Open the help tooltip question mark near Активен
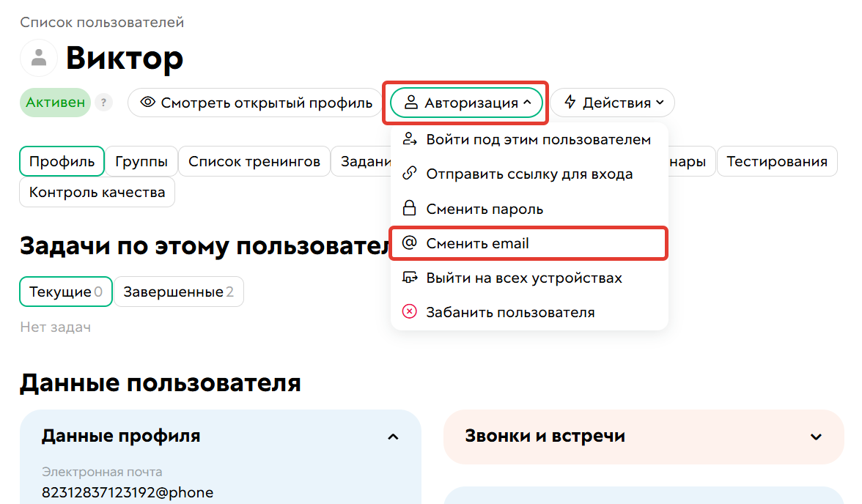 point(103,103)
